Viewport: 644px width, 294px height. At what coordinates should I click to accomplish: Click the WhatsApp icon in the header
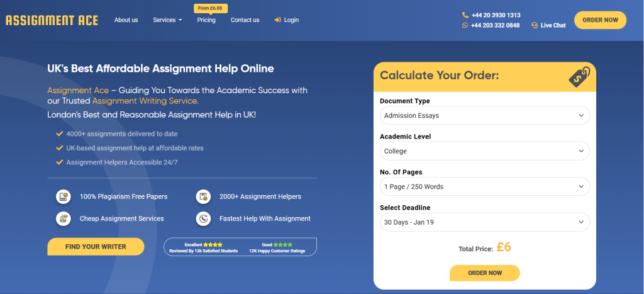(x=465, y=25)
